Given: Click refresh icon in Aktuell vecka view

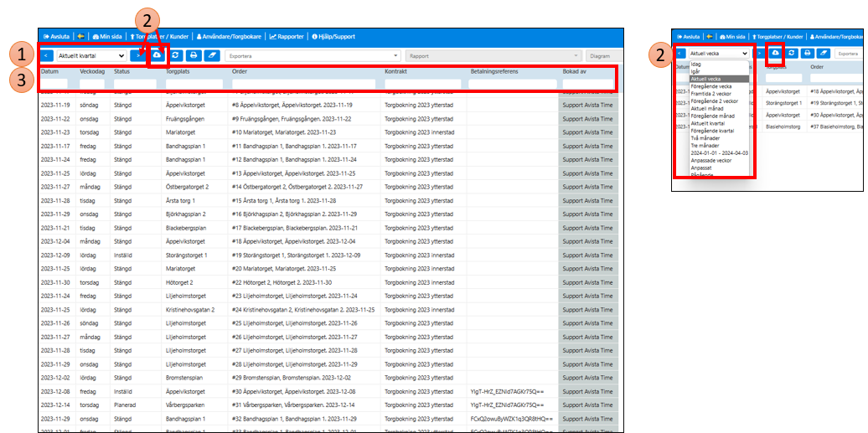Looking at the screenshot, I should click(x=792, y=53).
